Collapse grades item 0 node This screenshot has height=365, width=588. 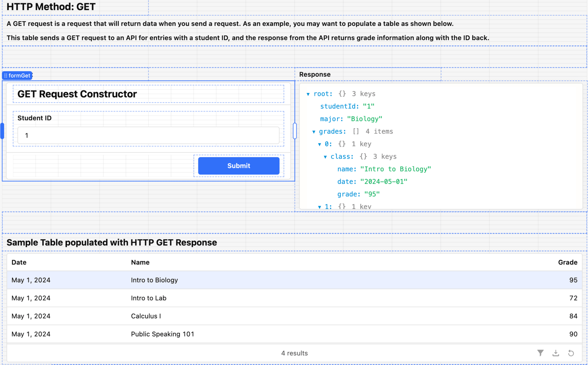click(x=319, y=144)
